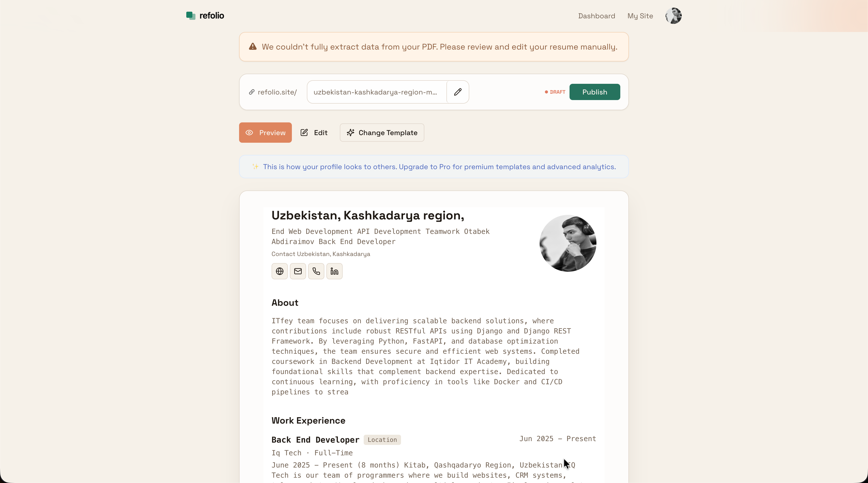Click the phone contact icon
868x483 pixels.
click(316, 271)
